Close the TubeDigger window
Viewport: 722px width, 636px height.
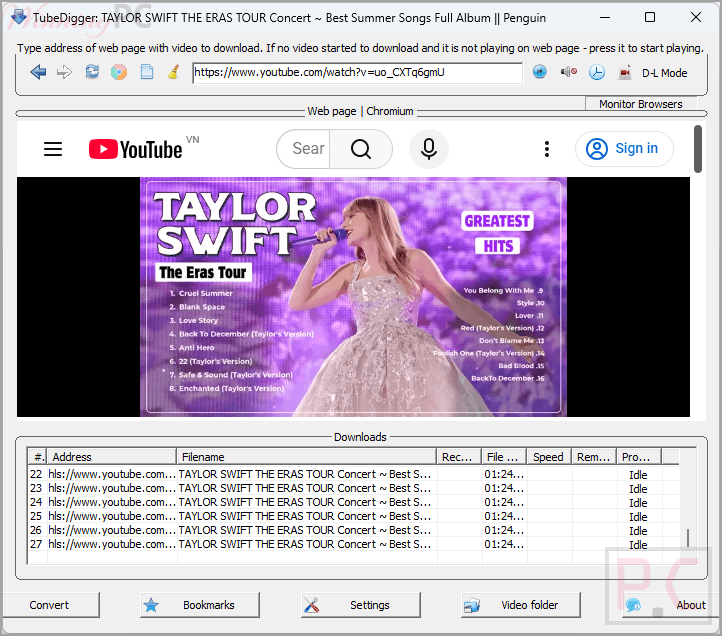point(696,18)
